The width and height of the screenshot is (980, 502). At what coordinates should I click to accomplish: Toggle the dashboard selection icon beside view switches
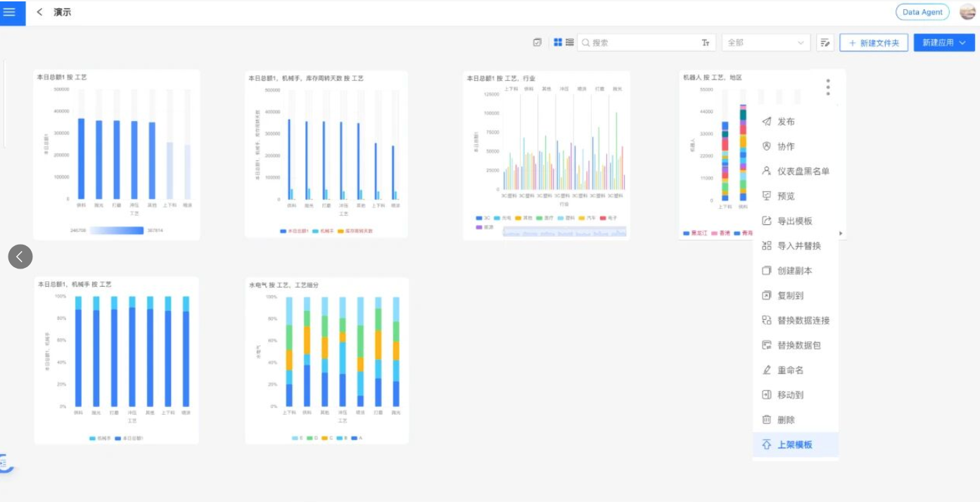[537, 42]
